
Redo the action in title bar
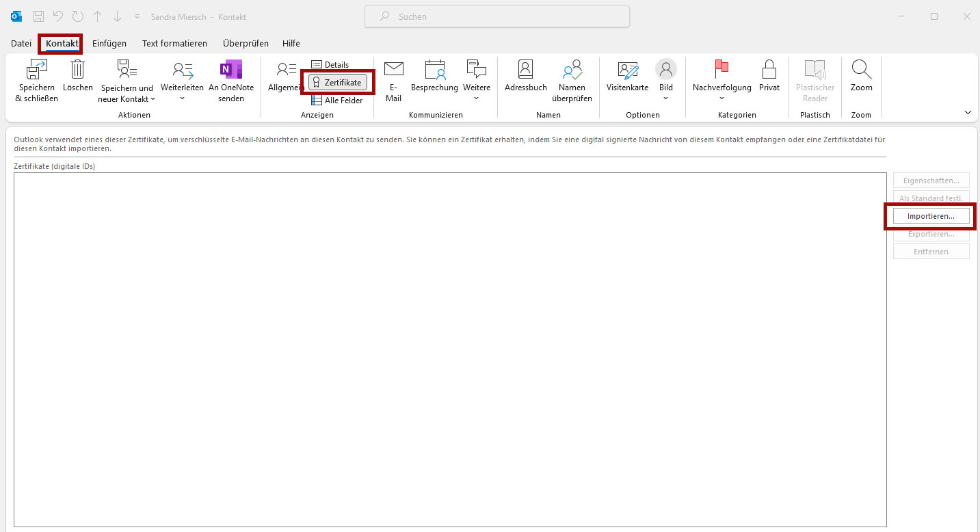coord(77,16)
